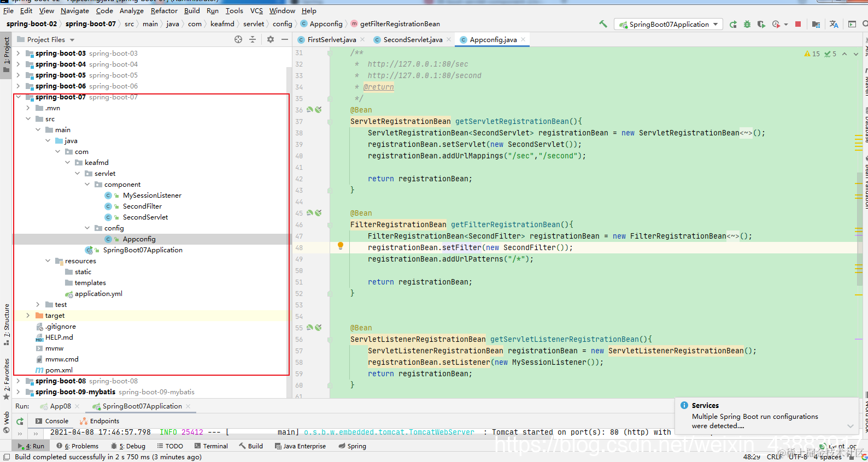The image size is (868, 462).
Task: Open Project panel settings gear
Action: click(271, 39)
